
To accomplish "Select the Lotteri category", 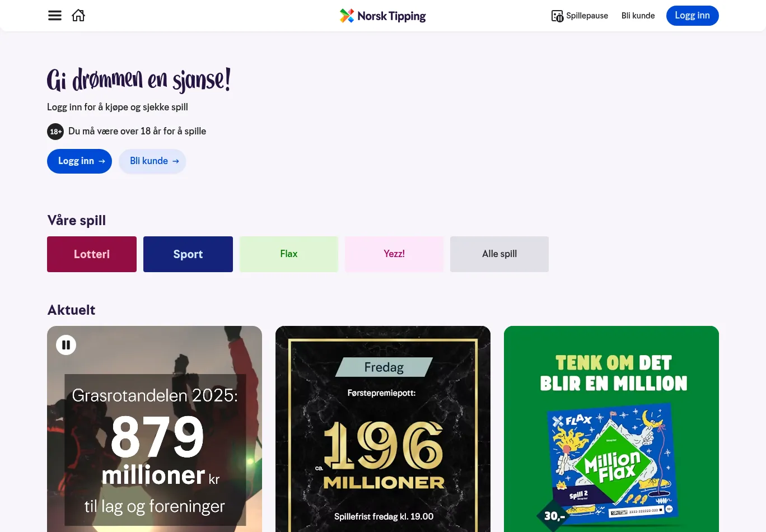I will click(92, 254).
